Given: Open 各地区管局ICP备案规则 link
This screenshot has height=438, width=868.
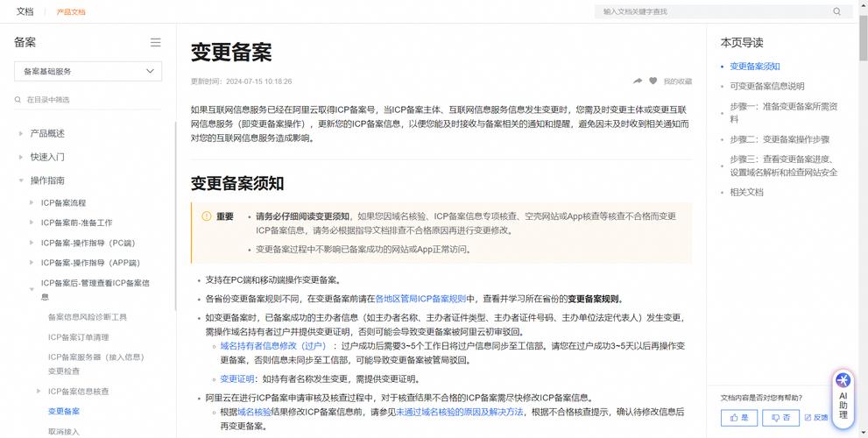Looking at the screenshot, I should pyautogui.click(x=420, y=299).
